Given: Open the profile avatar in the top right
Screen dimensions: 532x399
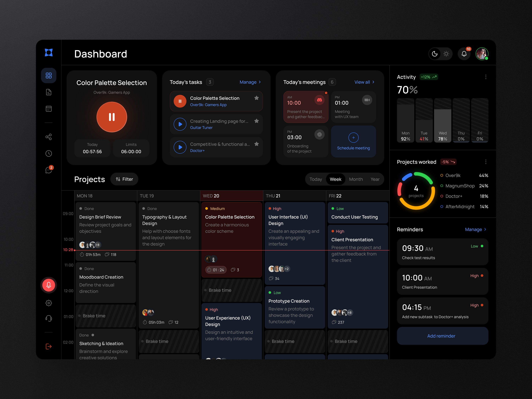Looking at the screenshot, I should pyautogui.click(x=482, y=54).
